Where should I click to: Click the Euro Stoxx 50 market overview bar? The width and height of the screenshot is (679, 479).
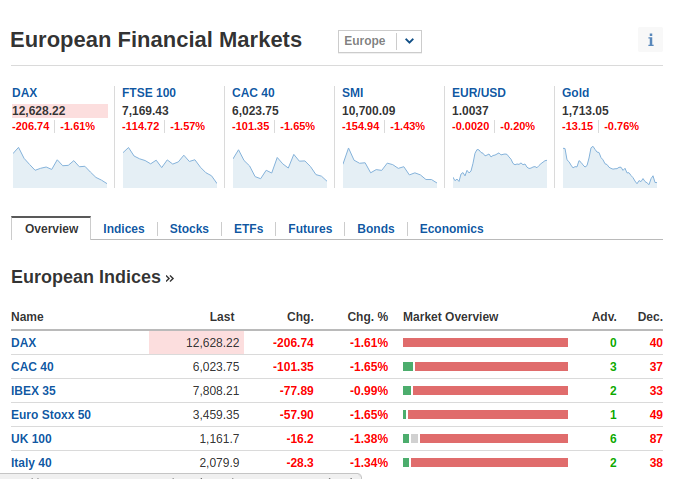485,415
